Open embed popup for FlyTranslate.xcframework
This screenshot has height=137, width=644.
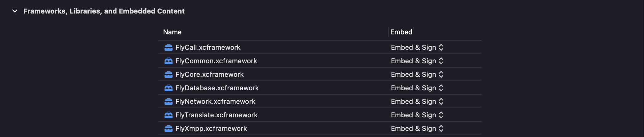[x=417, y=115]
